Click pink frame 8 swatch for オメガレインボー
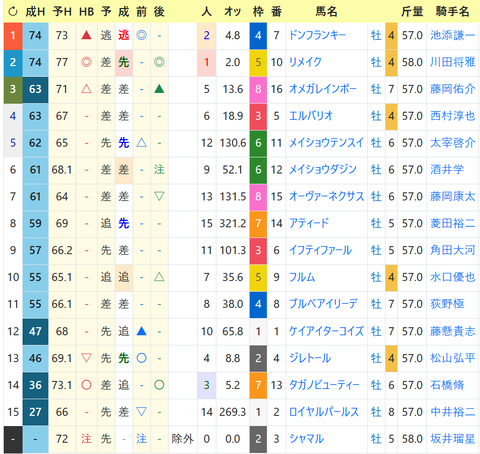This screenshot has height=454, width=480. coord(258,90)
